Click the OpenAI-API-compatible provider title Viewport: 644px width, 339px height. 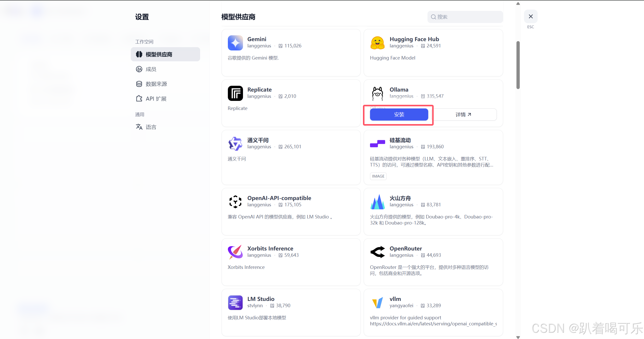[x=279, y=198]
